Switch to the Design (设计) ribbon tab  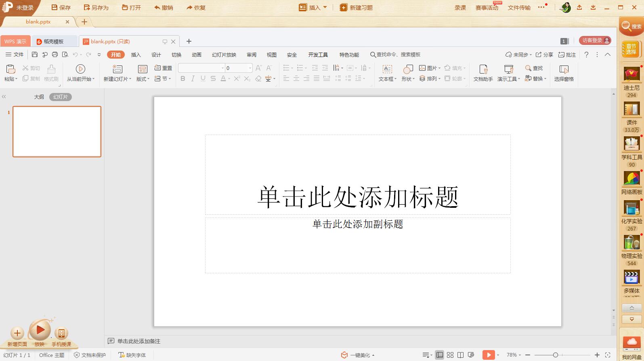point(156,55)
